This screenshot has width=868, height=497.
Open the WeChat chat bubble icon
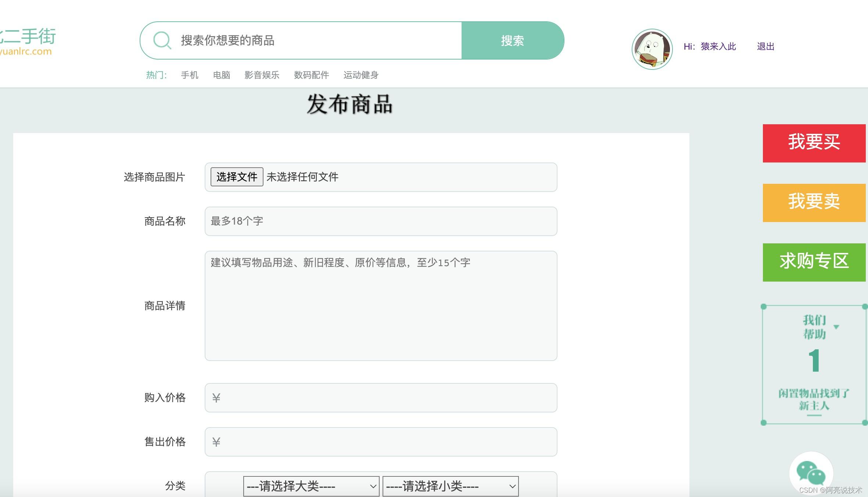tap(811, 473)
